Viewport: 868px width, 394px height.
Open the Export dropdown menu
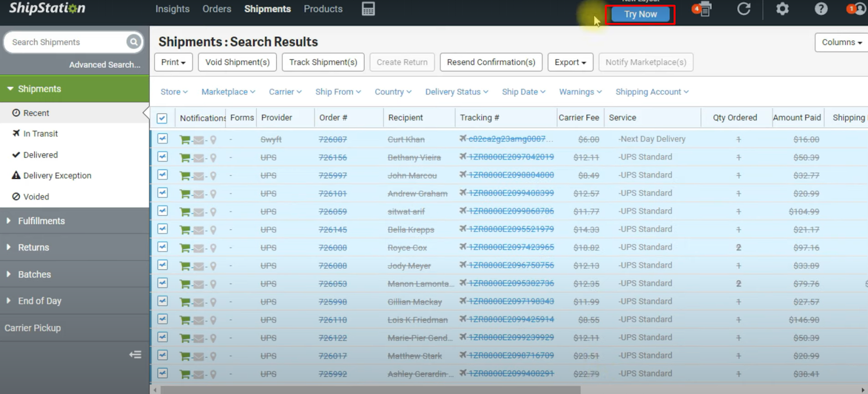(570, 62)
